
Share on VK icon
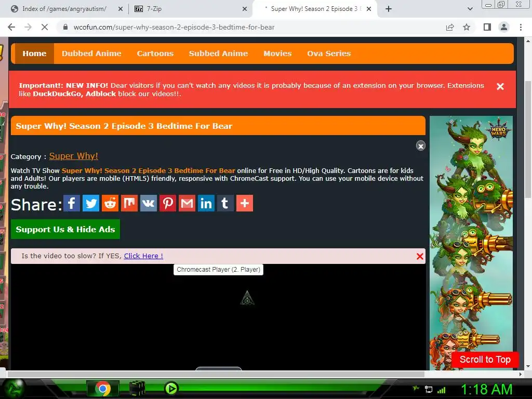point(149,203)
